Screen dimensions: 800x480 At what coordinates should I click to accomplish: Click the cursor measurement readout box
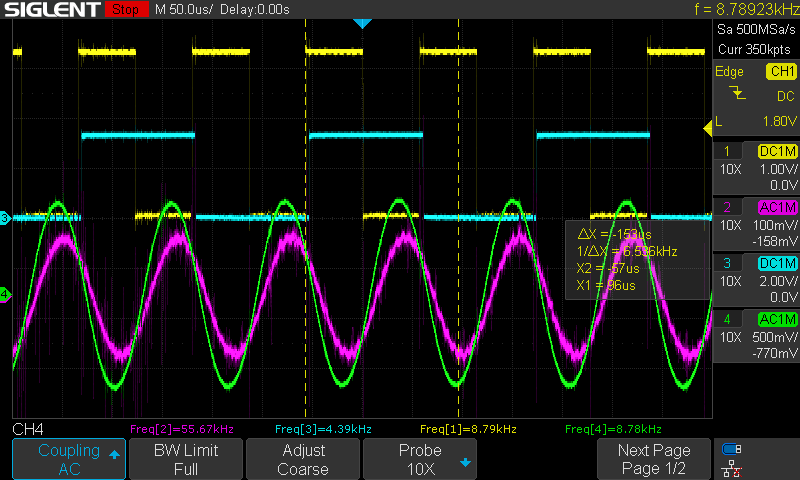(x=636, y=259)
